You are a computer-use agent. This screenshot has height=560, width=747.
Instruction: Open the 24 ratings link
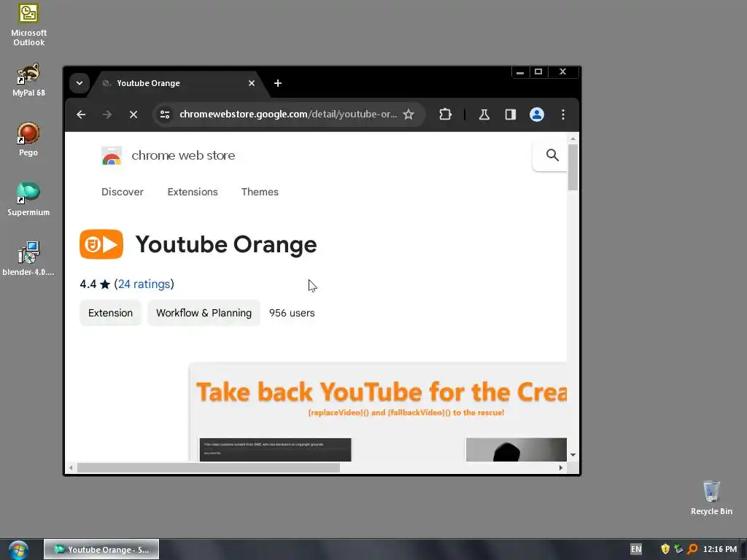pyautogui.click(x=144, y=284)
